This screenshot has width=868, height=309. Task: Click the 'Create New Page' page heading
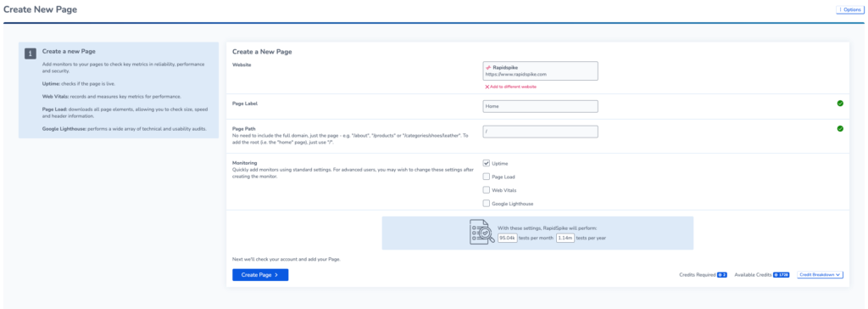[x=41, y=9]
